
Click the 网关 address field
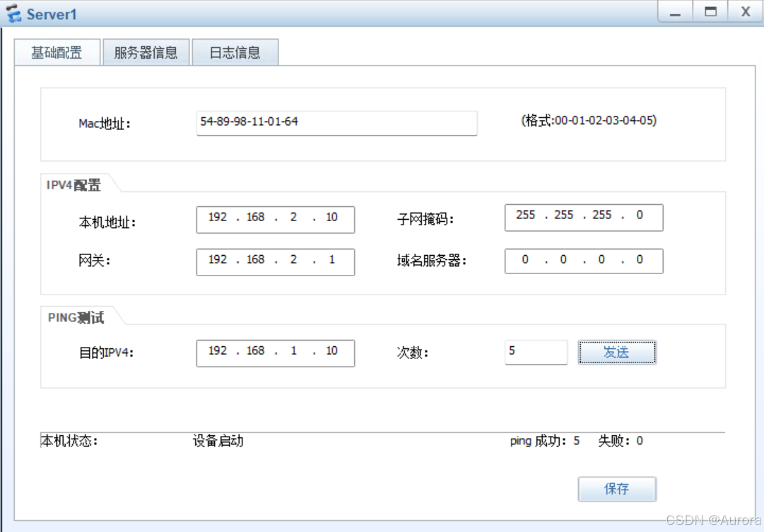pos(276,261)
